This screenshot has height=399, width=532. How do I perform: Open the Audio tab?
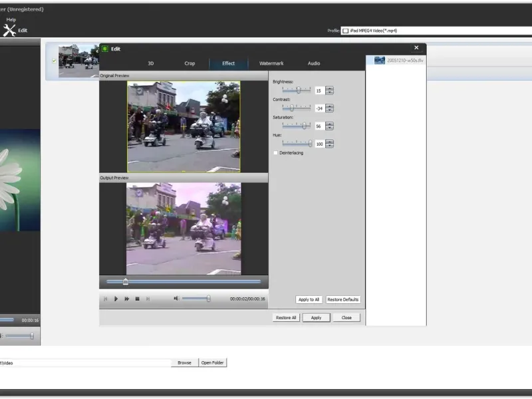point(314,63)
